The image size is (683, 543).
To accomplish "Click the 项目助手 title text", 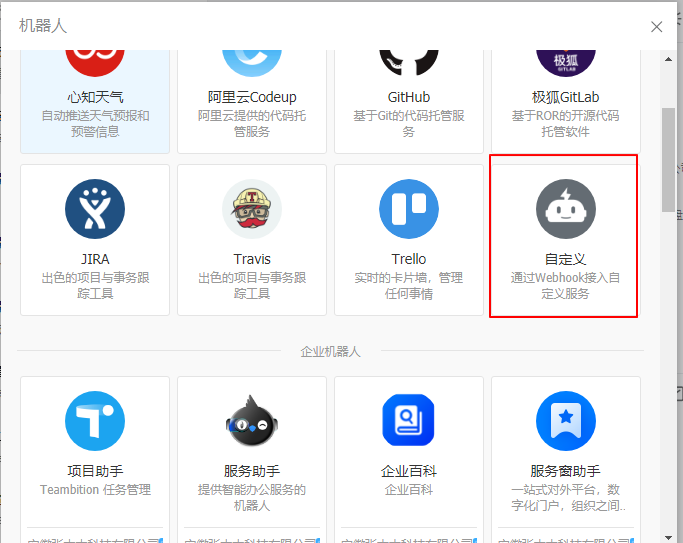I will click(95, 471).
